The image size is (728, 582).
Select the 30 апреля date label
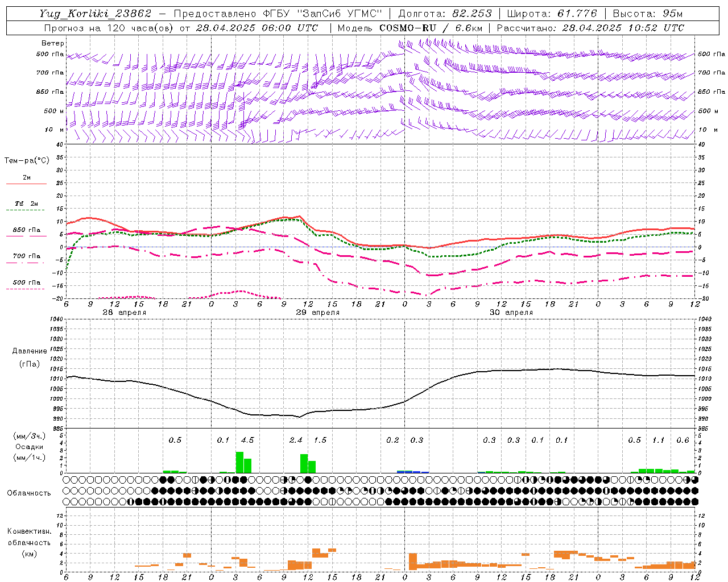[x=511, y=313]
